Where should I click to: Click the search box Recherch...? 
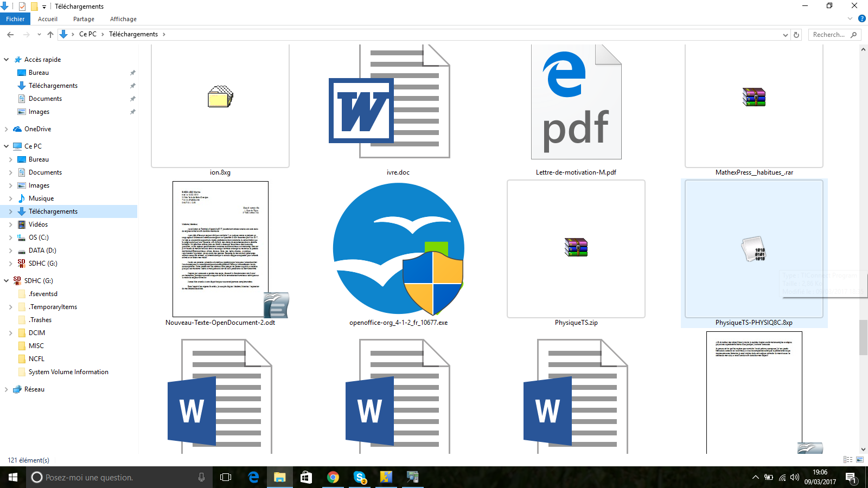[834, 35]
